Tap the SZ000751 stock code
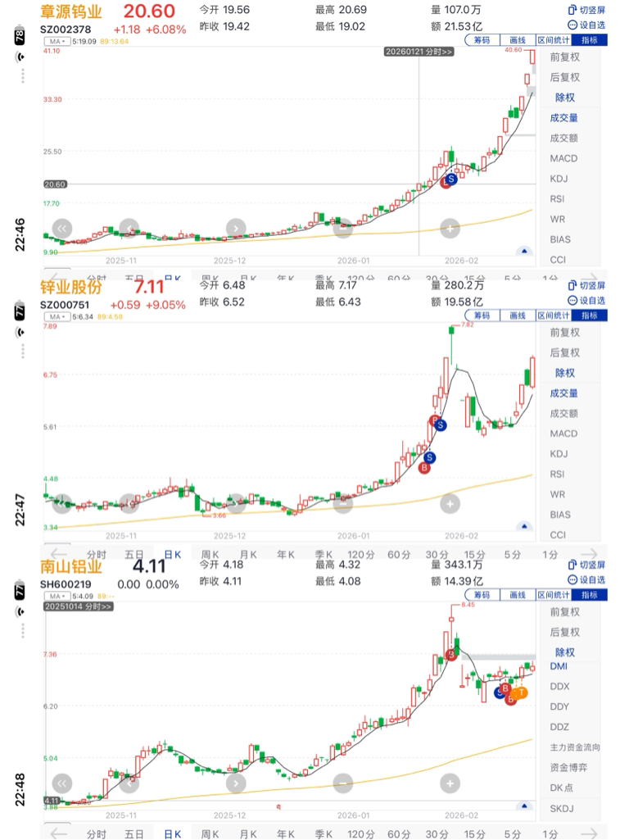 click(65, 305)
